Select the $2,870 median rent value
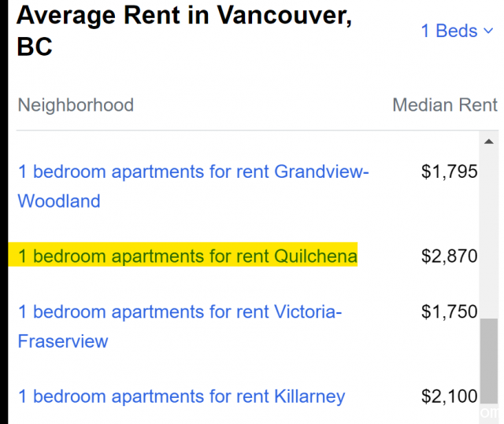 coord(450,256)
